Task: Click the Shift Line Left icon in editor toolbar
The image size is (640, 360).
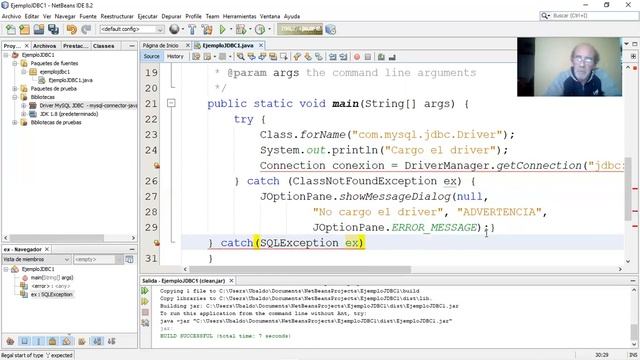Action: point(333,57)
